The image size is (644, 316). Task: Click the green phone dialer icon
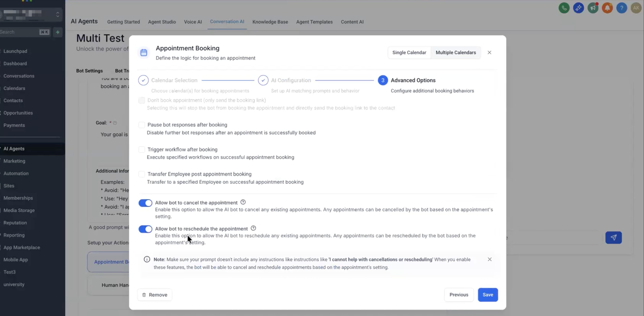(564, 8)
